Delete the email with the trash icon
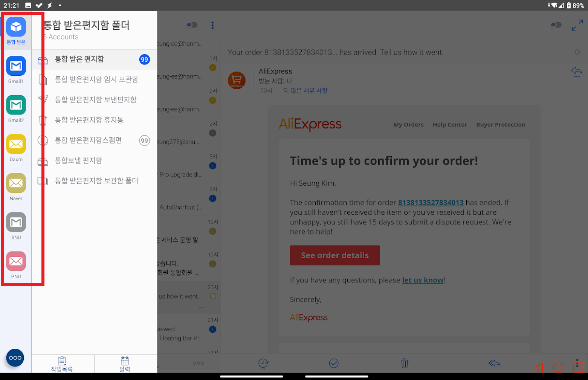Image resolution: width=588 pixels, height=380 pixels. (x=405, y=363)
